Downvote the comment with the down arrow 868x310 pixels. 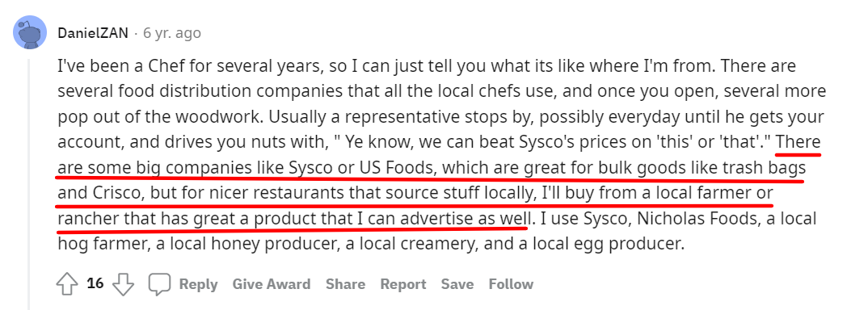[123, 285]
